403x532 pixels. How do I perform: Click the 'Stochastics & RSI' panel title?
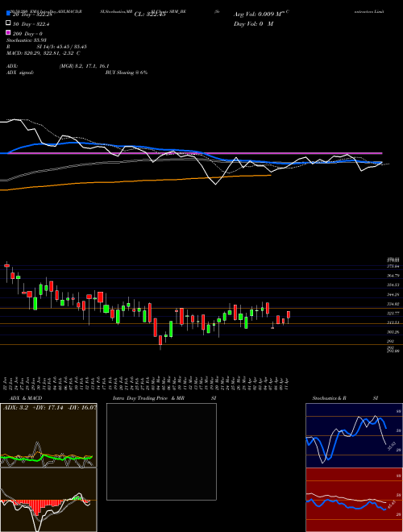click(x=345, y=398)
